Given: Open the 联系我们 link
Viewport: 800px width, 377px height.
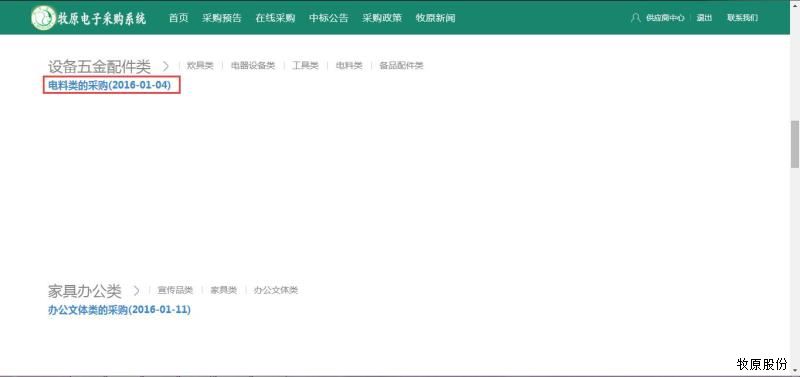Looking at the screenshot, I should (742, 18).
